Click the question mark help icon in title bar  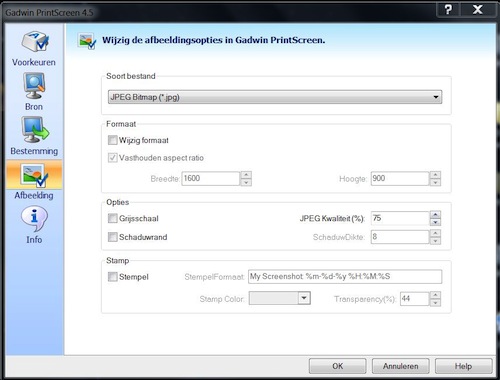click(x=448, y=10)
